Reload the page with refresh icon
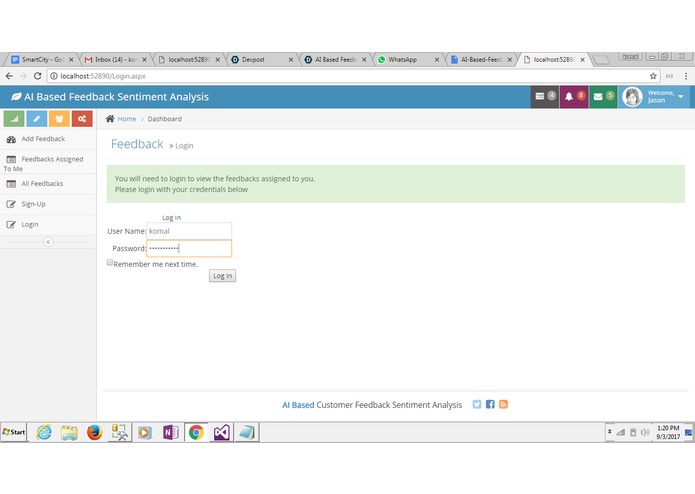 click(37, 76)
